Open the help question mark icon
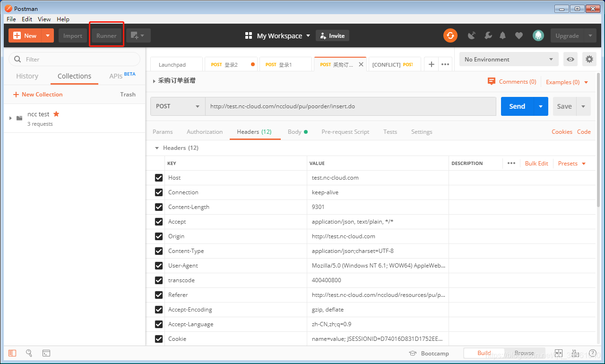Image resolution: width=605 pixels, height=364 pixels. (592, 353)
